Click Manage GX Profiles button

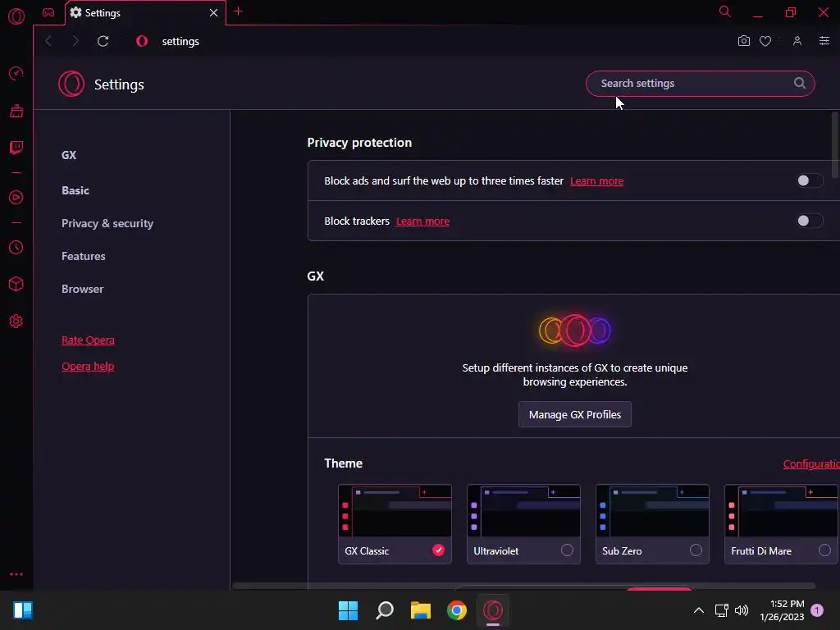[575, 414]
